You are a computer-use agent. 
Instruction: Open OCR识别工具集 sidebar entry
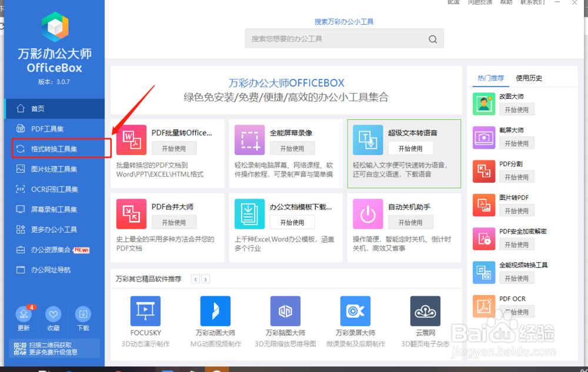tap(55, 189)
